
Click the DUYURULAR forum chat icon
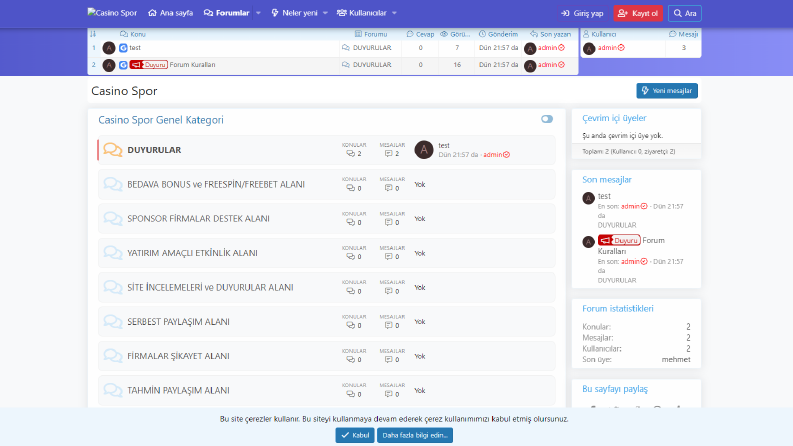[113, 150]
